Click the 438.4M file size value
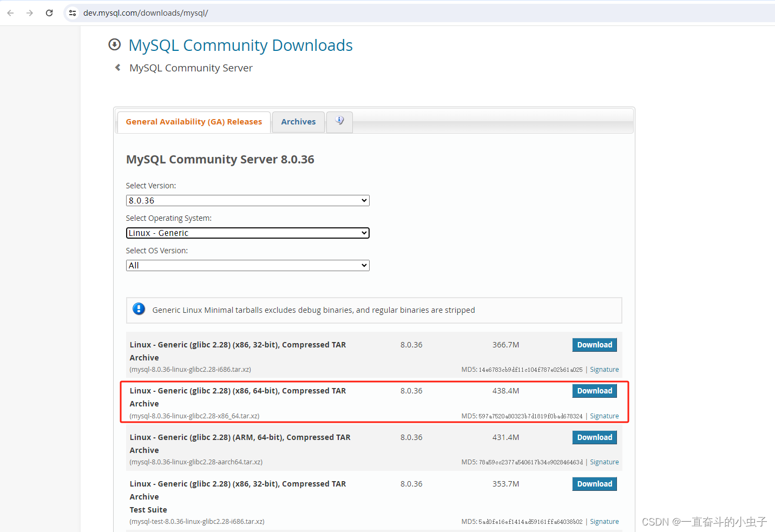 [505, 391]
